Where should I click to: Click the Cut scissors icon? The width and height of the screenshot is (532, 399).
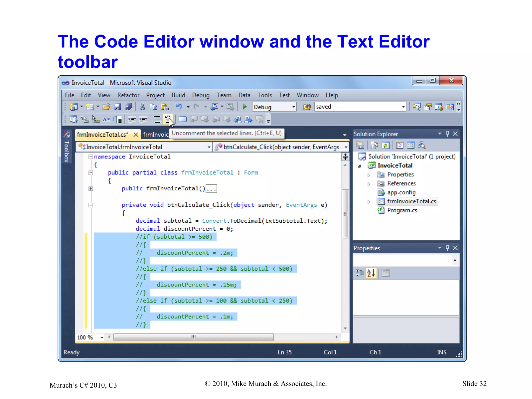click(x=142, y=107)
